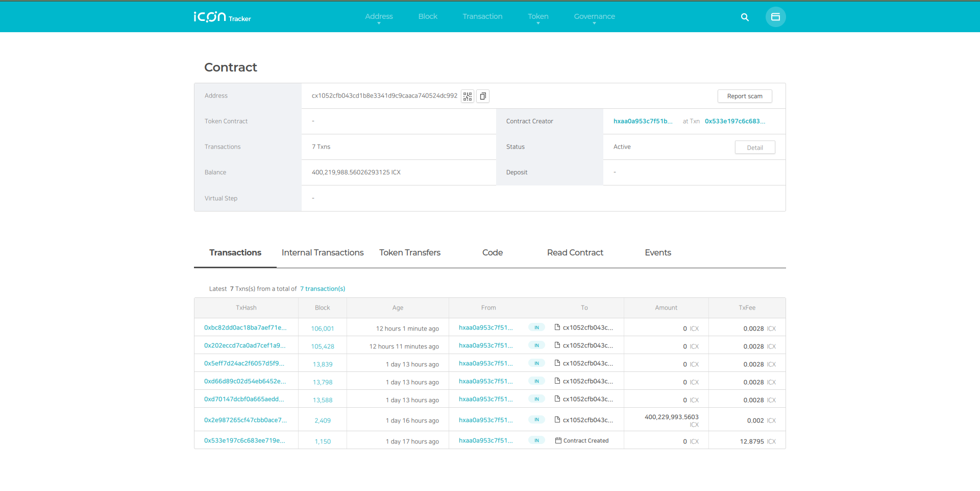Click the wallet icon in header
Image resolution: width=980 pixels, height=491 pixels.
[x=775, y=17]
